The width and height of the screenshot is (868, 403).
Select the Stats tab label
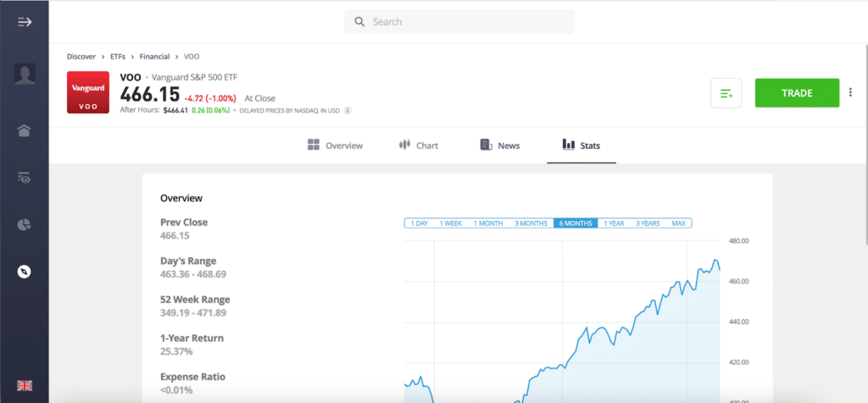pos(590,146)
